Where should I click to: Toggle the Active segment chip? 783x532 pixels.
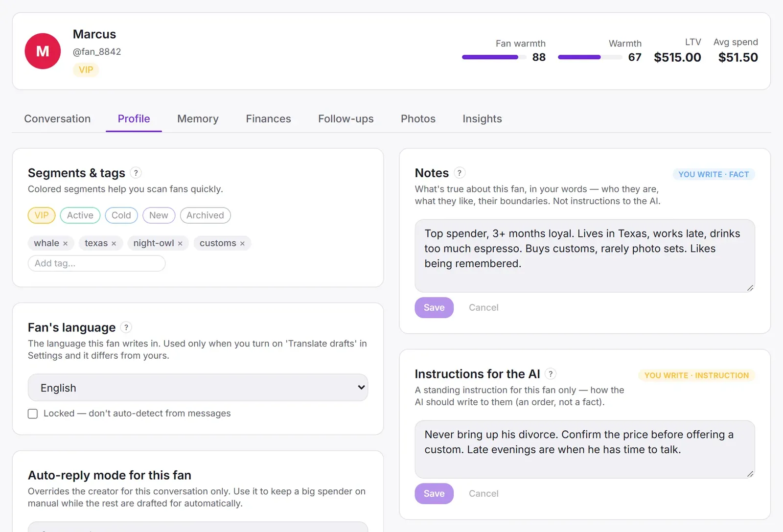coord(80,215)
